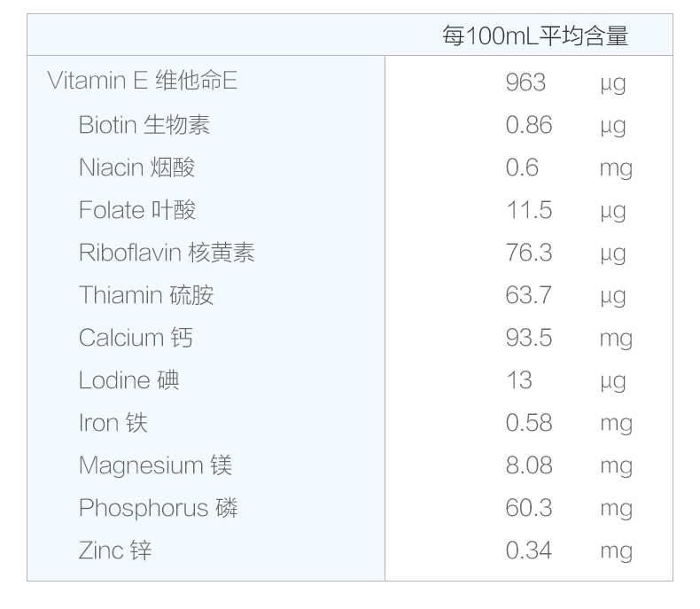Viewport: 700px width, 609px height.
Task: Select the Phosphorus 磷 label
Action: [159, 508]
